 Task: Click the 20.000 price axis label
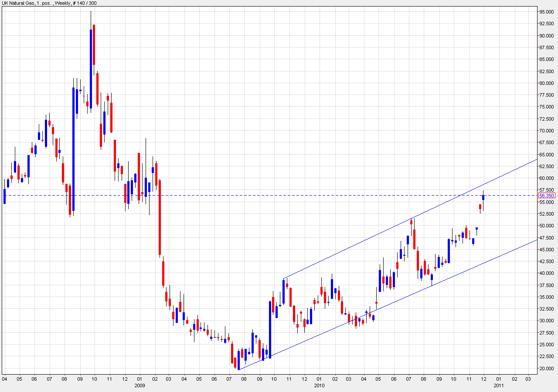546,368
